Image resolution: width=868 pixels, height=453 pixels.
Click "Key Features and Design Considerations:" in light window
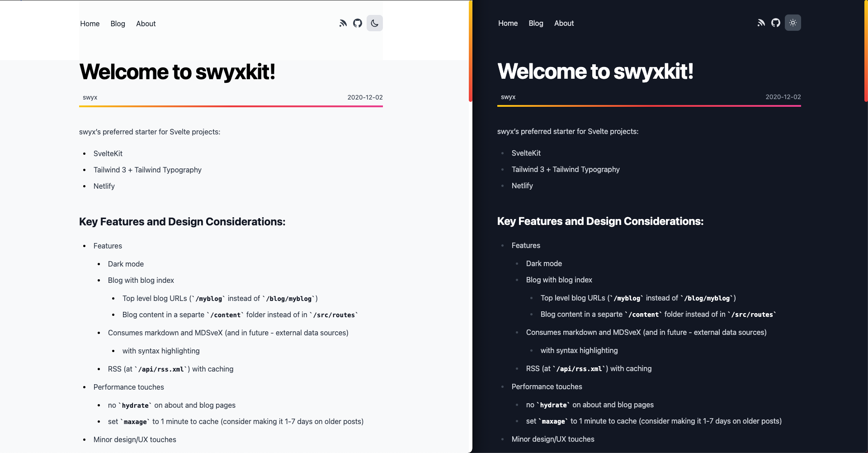pos(182,222)
